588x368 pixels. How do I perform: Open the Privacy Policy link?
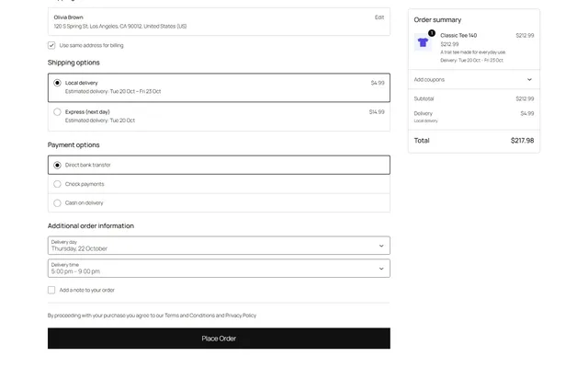click(x=241, y=316)
